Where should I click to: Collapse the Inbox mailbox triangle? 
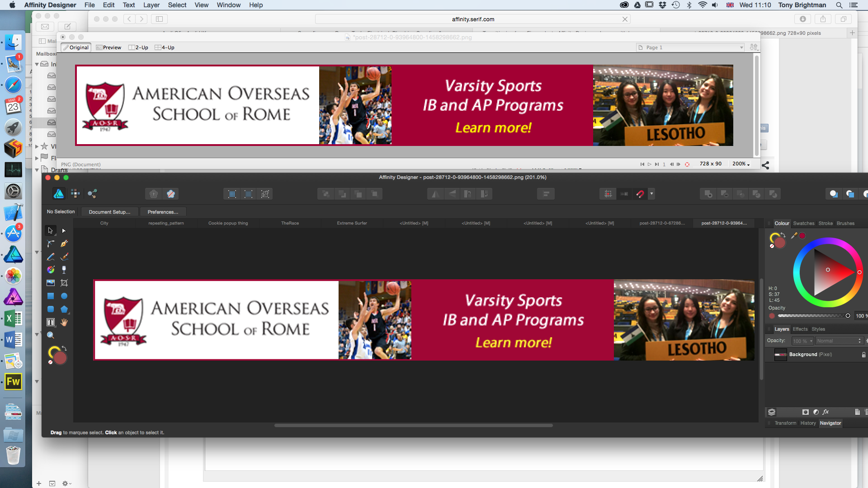[37, 64]
